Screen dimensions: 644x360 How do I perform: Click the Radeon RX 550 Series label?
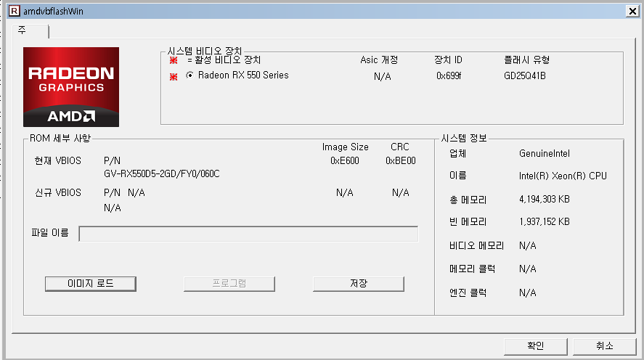pos(243,75)
